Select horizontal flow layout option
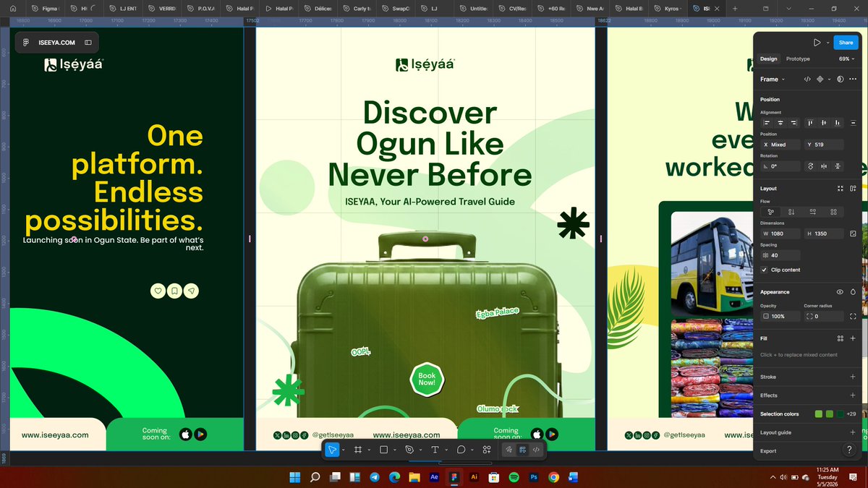 (x=812, y=212)
